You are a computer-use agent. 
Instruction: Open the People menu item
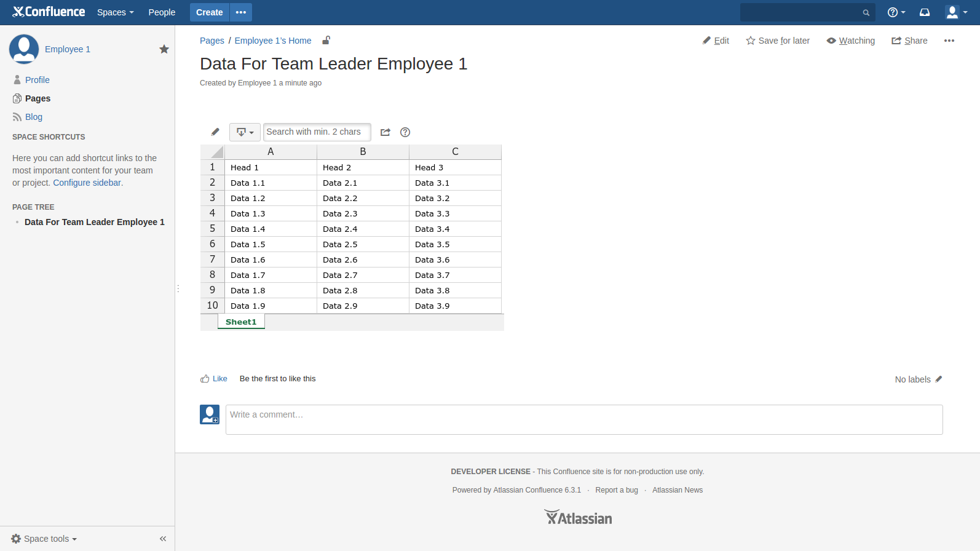pyautogui.click(x=162, y=12)
